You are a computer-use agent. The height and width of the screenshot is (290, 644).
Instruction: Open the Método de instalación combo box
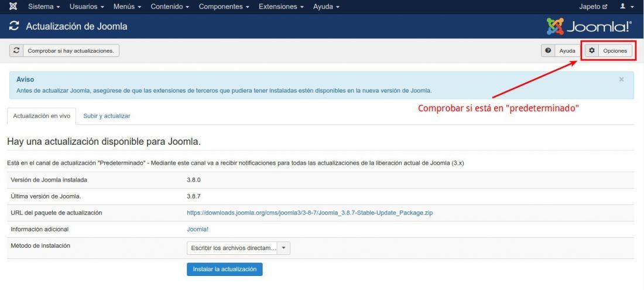(x=238, y=248)
